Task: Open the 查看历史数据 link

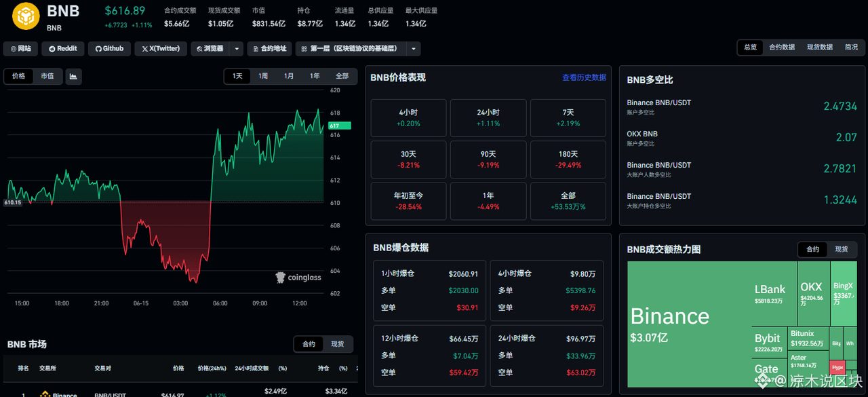Action: [x=584, y=77]
